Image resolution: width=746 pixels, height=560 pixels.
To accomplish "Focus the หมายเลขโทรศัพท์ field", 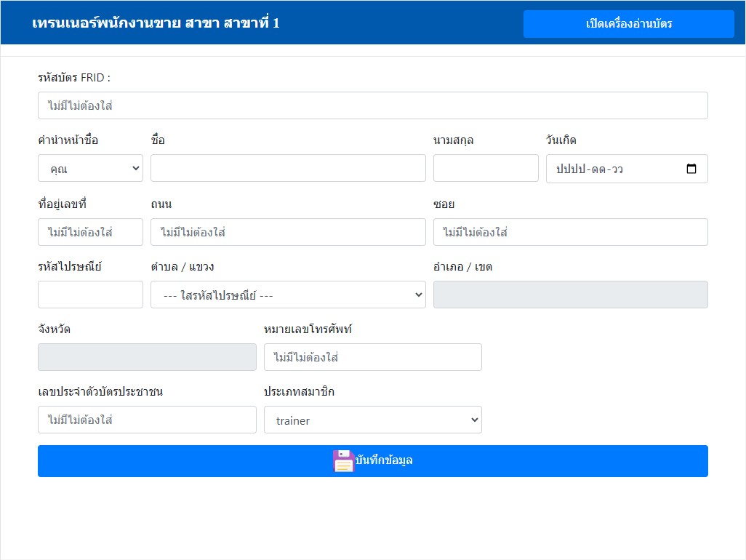I will pos(372,357).
